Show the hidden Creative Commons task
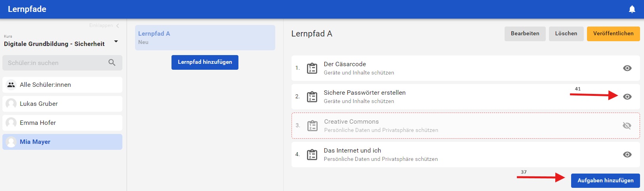644x191 pixels. click(x=627, y=126)
